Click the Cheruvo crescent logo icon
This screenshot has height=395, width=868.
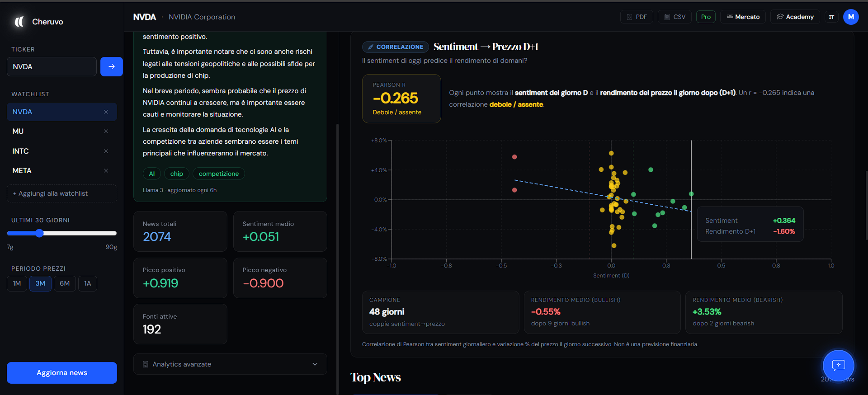19,22
